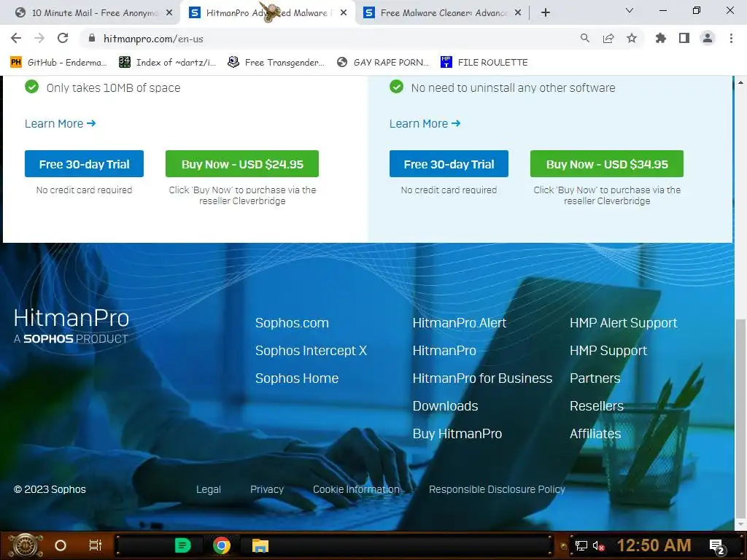The width and height of the screenshot is (747, 560).
Task: Visit the Sophos Home link
Action: pyautogui.click(x=297, y=378)
